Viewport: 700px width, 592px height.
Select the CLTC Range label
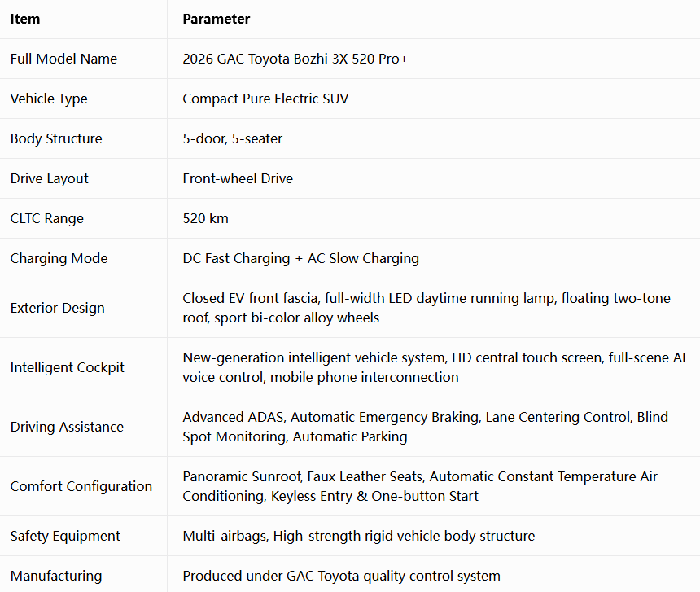47,218
